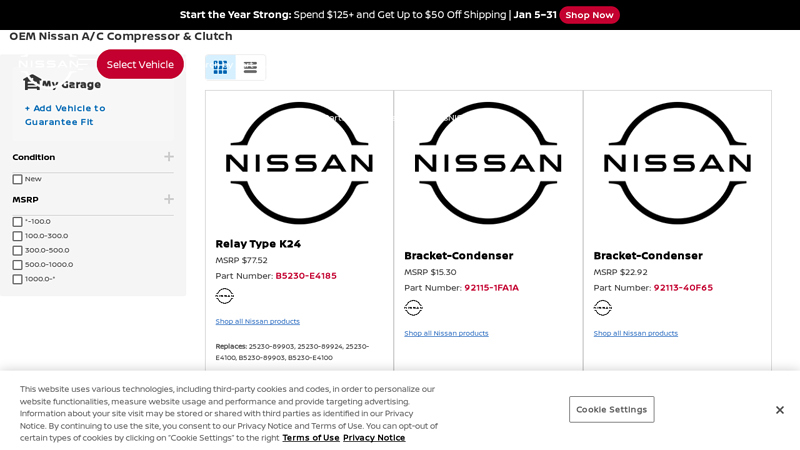Enable the 500.0-1000.0 price range filter
Image resolution: width=800 pixels, height=450 pixels.
18,265
